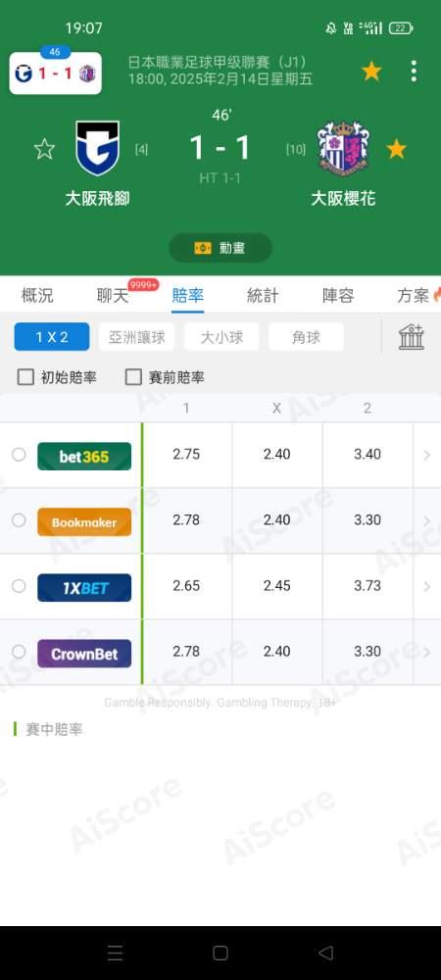The width and height of the screenshot is (441, 980).
Task: Expand bet365 row chevron
Action: click(x=427, y=455)
